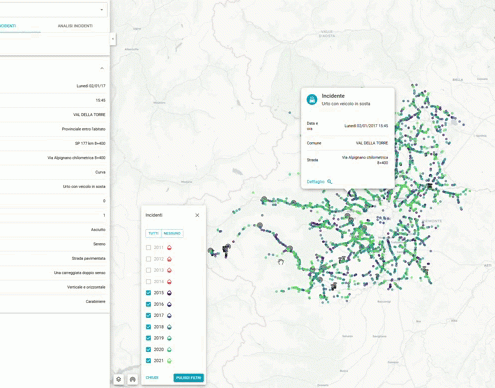Click the 2016 marker icon in legend
495x388 pixels.
tap(169, 304)
